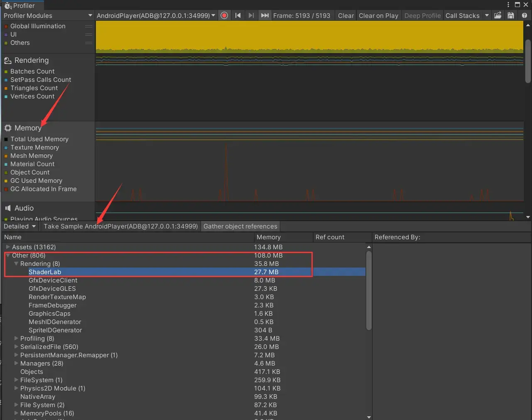
Task: Open the load profile data icon
Action: pyautogui.click(x=498, y=15)
